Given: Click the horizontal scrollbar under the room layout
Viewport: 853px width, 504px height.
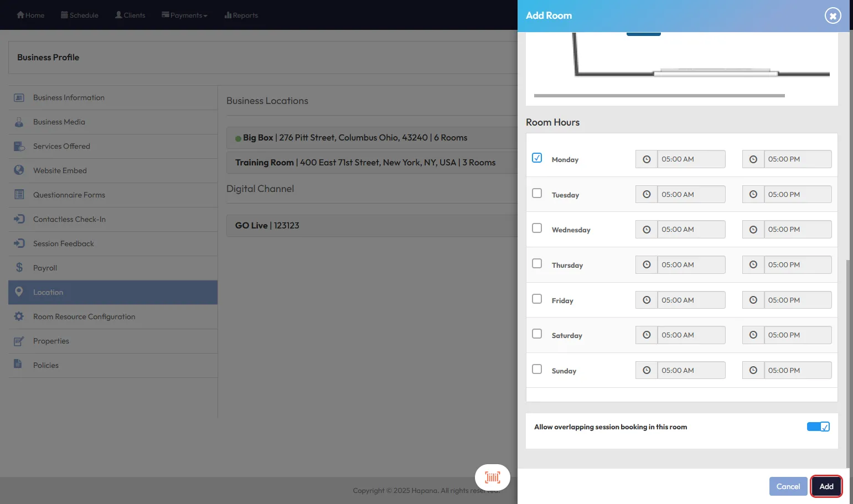Looking at the screenshot, I should [659, 96].
